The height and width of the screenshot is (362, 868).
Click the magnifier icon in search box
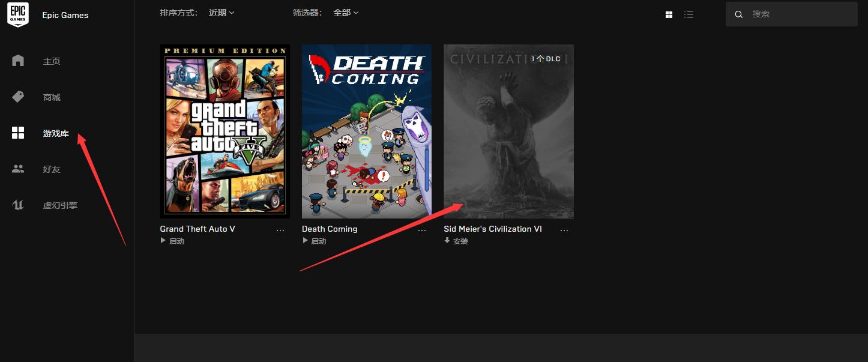(x=739, y=14)
